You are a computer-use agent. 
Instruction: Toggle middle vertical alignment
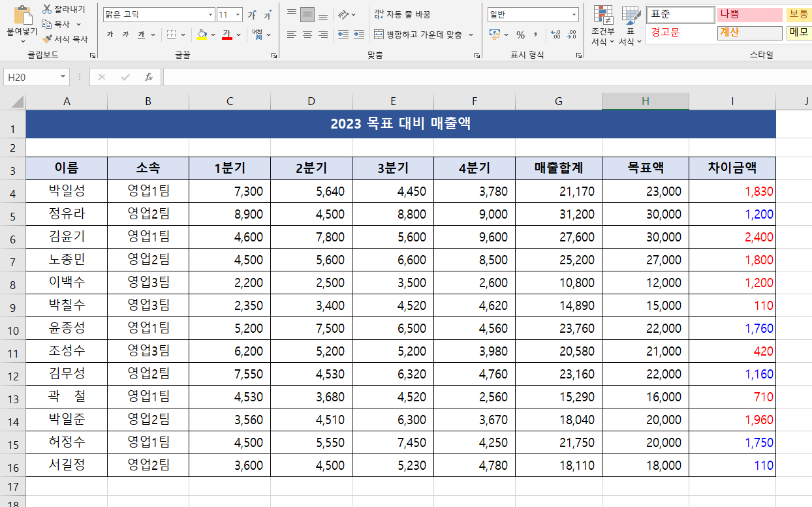(x=307, y=14)
